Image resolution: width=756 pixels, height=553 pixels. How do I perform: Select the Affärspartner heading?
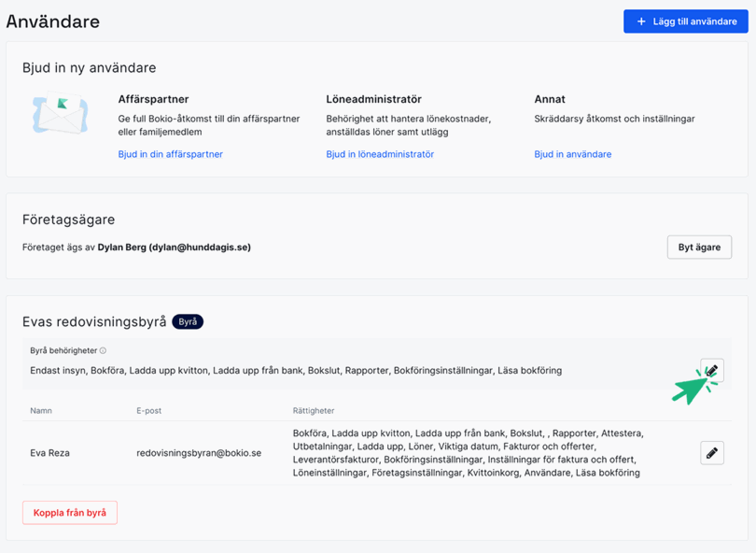click(153, 99)
